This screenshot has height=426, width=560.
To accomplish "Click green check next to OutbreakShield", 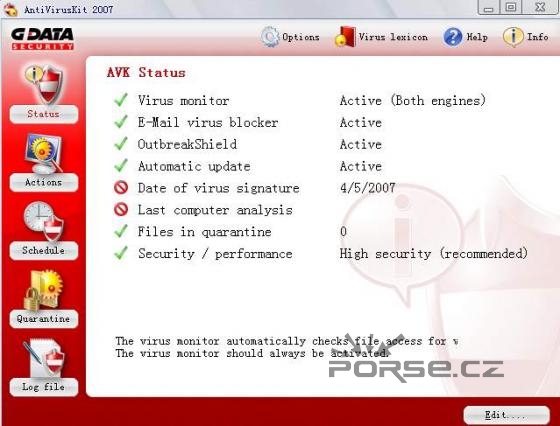I will tap(121, 144).
